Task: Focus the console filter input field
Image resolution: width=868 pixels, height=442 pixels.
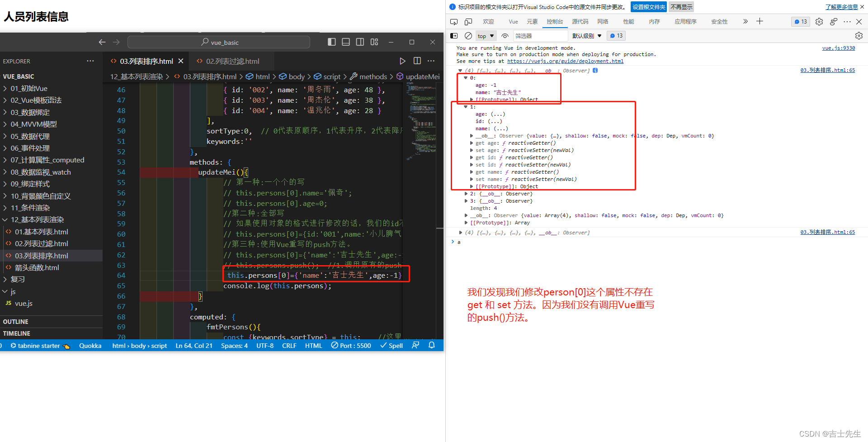Action: [540, 36]
